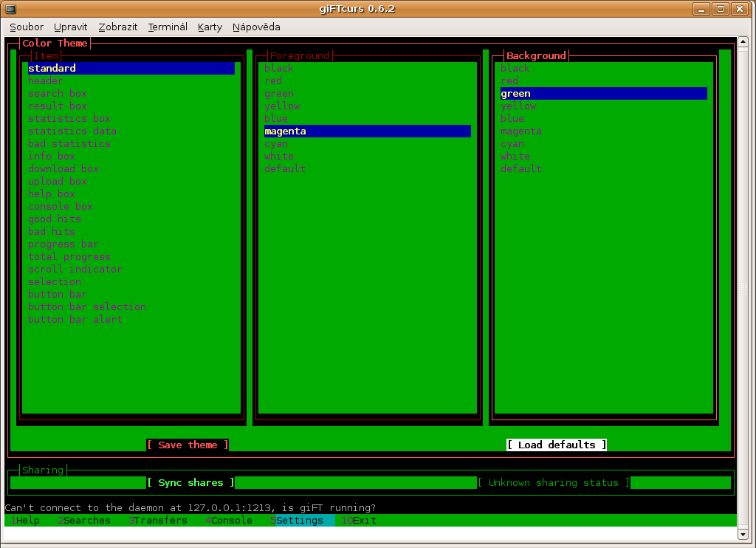Image resolution: width=756 pixels, height=548 pixels.
Task: Open the Nápověda menu
Action: point(256,27)
